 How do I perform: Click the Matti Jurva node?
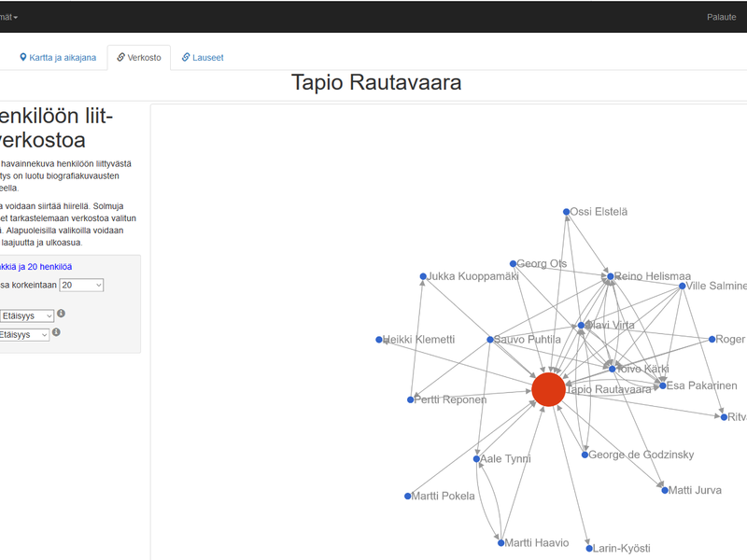click(664, 489)
